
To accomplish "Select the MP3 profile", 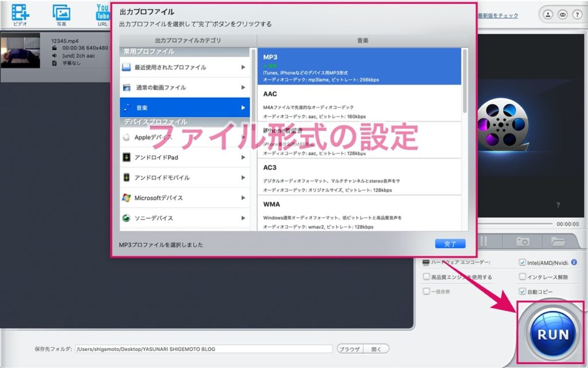I will tap(359, 67).
